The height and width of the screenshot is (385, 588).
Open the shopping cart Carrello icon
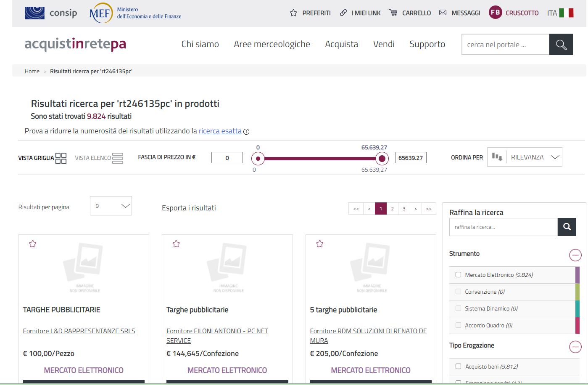[393, 13]
